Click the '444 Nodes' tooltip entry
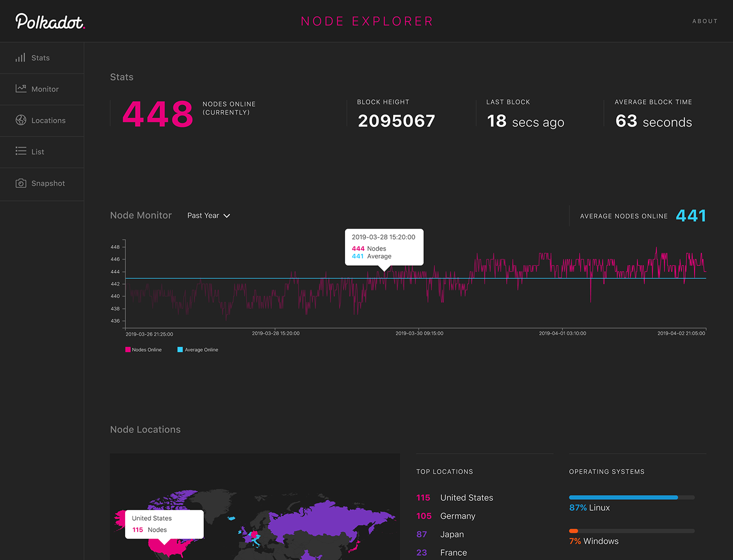 (369, 249)
